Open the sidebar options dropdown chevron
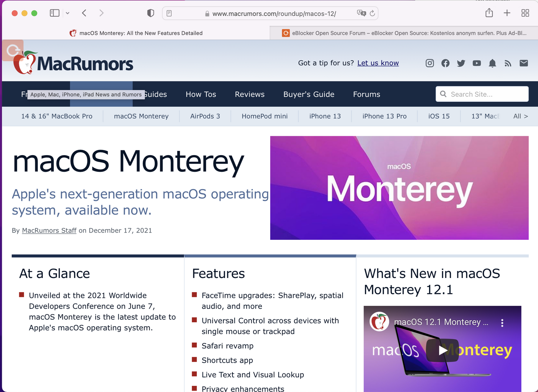The image size is (538, 392). (x=68, y=13)
